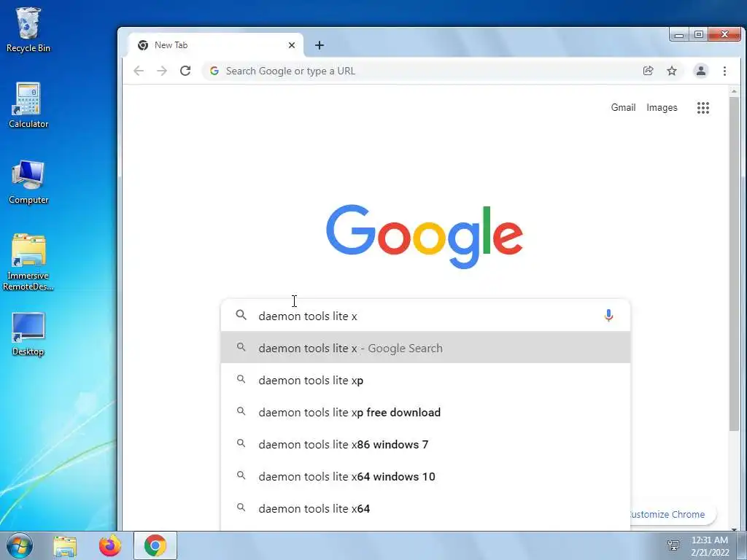747x560 pixels.
Task: Click the Google logo
Action: [425, 237]
